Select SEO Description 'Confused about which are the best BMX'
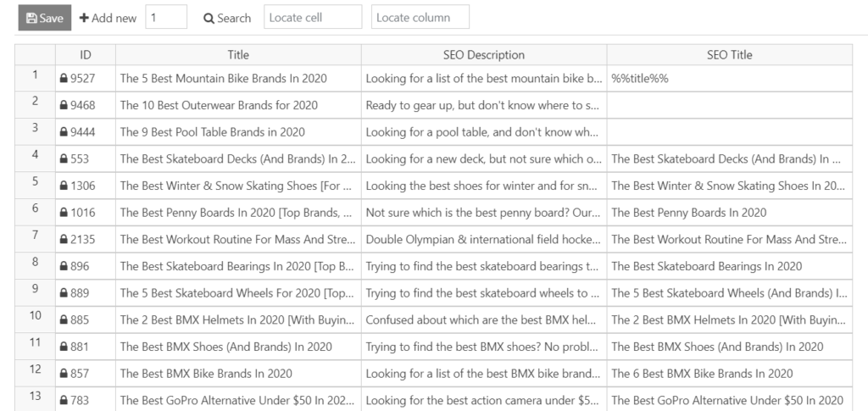Image resolution: width=868 pixels, height=411 pixels. (x=484, y=319)
